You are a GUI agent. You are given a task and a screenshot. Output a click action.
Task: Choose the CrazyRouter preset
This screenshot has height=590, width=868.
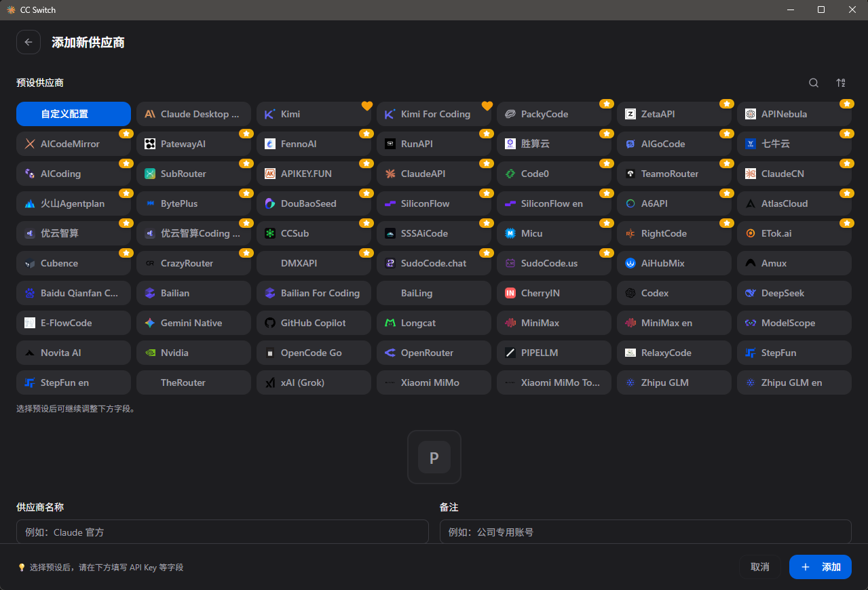pos(193,263)
